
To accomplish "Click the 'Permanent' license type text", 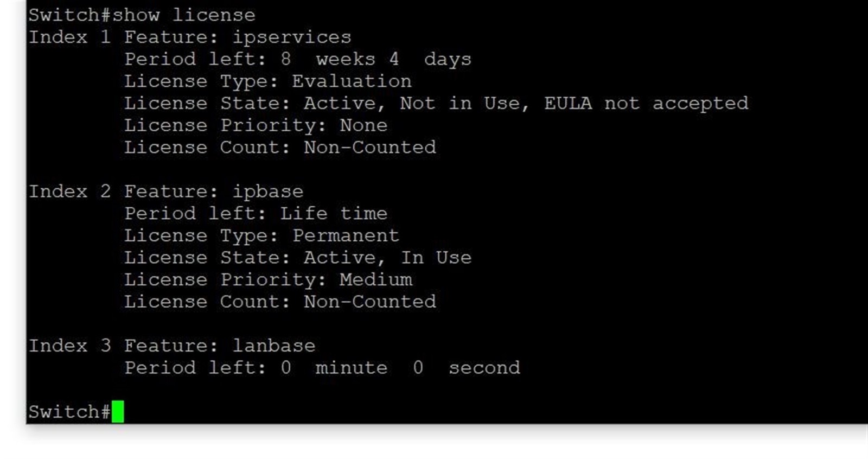I will coord(346,235).
